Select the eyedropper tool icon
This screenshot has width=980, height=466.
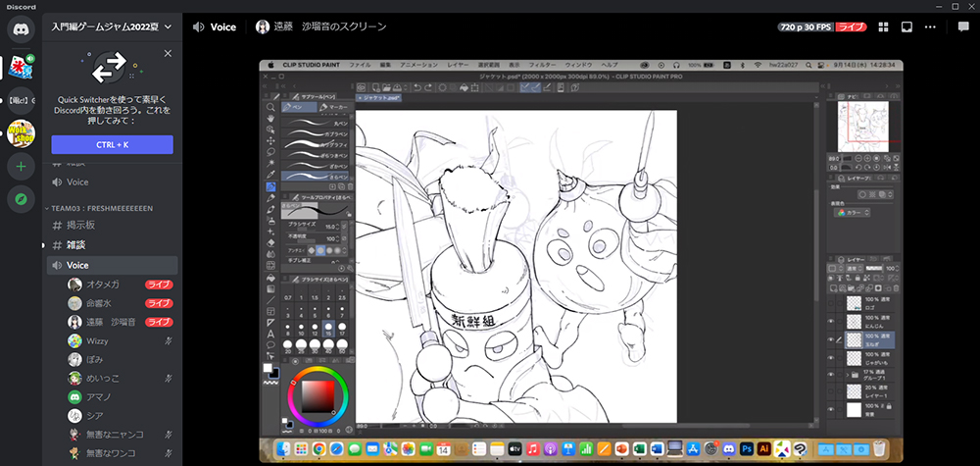click(270, 175)
